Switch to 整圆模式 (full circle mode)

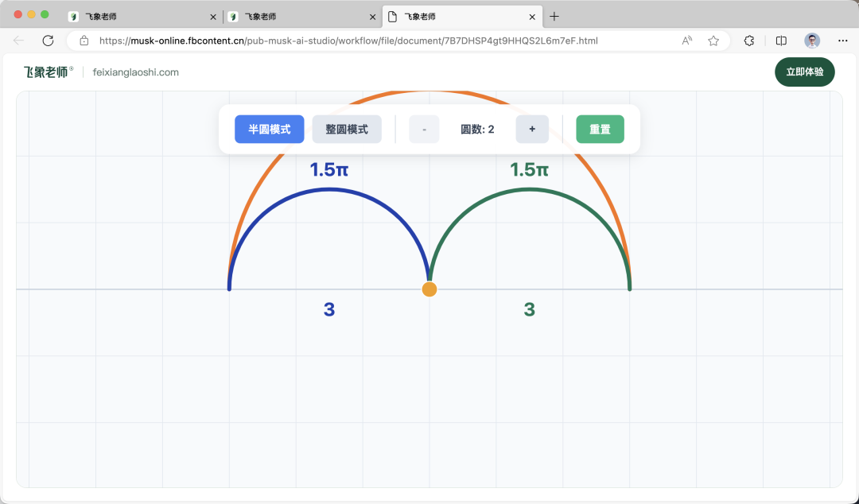[x=347, y=129]
